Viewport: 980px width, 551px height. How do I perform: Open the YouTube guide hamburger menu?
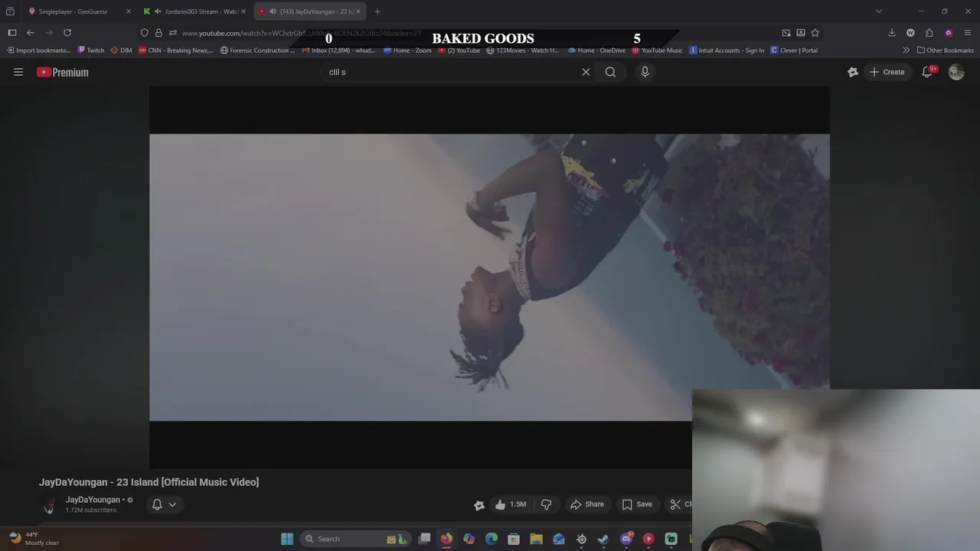point(18,72)
